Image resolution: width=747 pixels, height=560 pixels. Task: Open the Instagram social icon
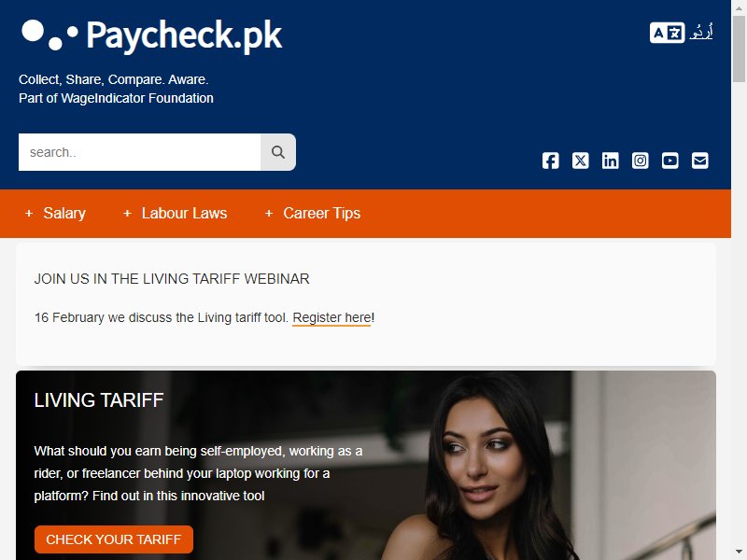point(640,161)
